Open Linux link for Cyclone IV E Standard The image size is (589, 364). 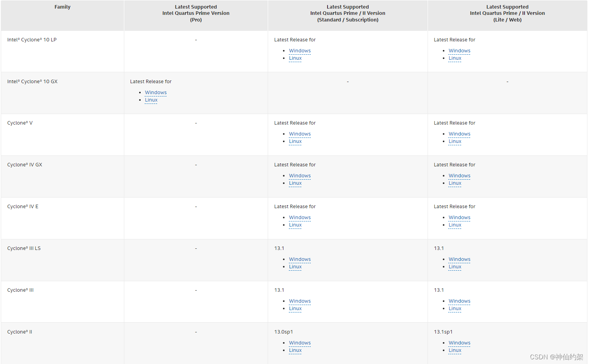[295, 225]
